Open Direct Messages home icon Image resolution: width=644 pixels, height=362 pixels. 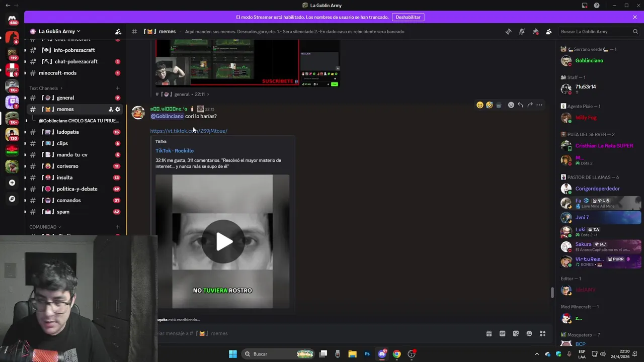coord(12,19)
